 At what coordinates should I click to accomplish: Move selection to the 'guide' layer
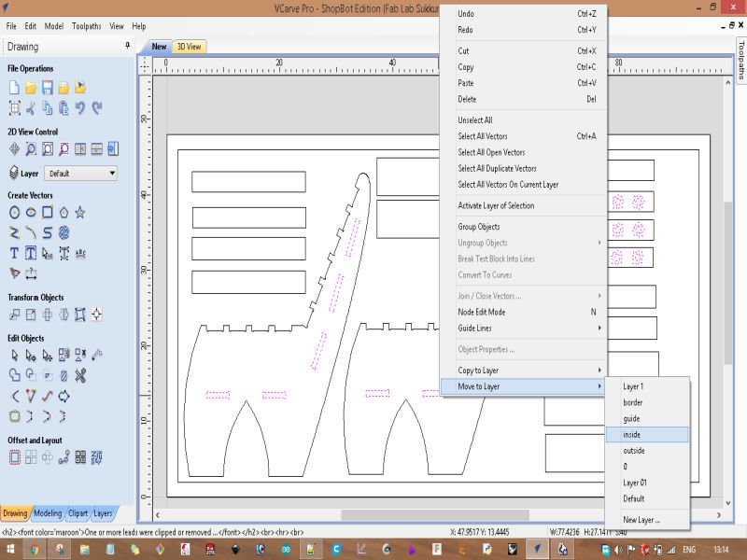coord(647,418)
